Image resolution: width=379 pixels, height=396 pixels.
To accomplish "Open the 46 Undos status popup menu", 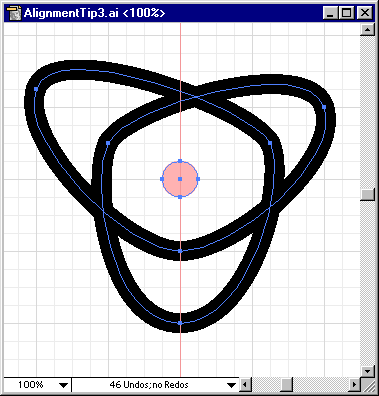I will (x=231, y=385).
